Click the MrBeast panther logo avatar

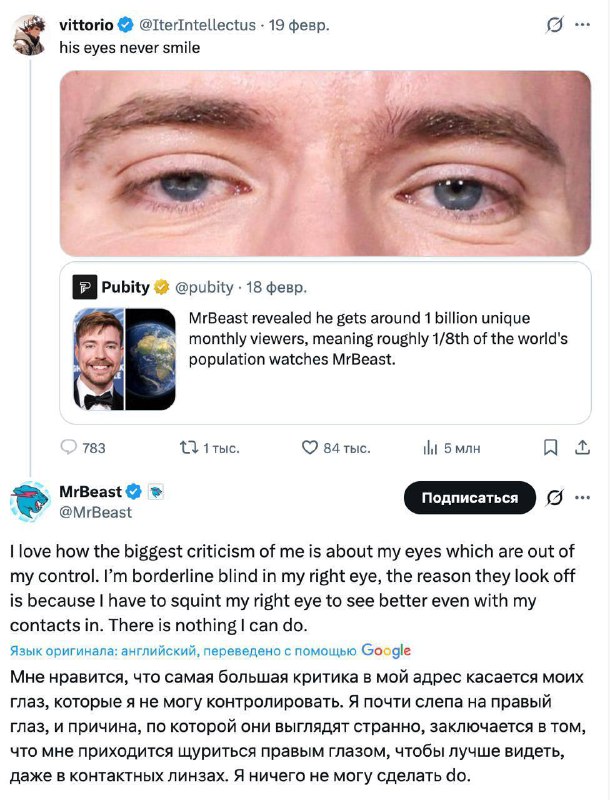point(30,501)
